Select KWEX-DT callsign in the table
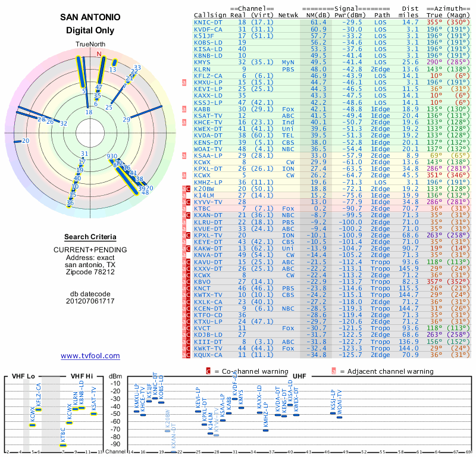476x457 pixels. [x=208, y=129]
